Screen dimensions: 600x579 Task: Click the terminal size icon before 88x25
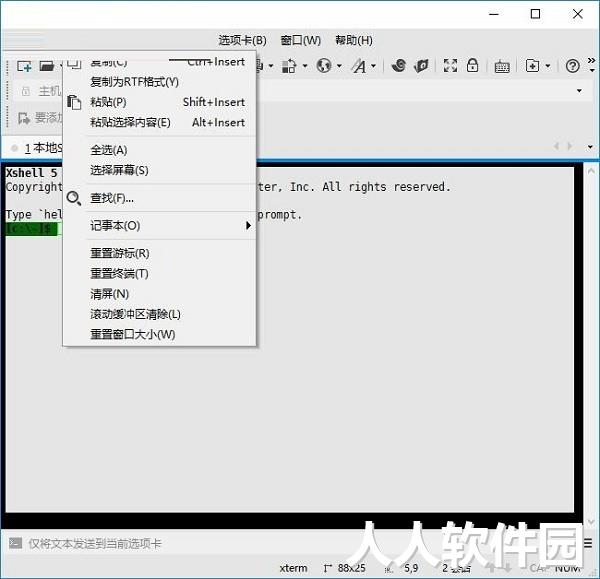coord(327,568)
